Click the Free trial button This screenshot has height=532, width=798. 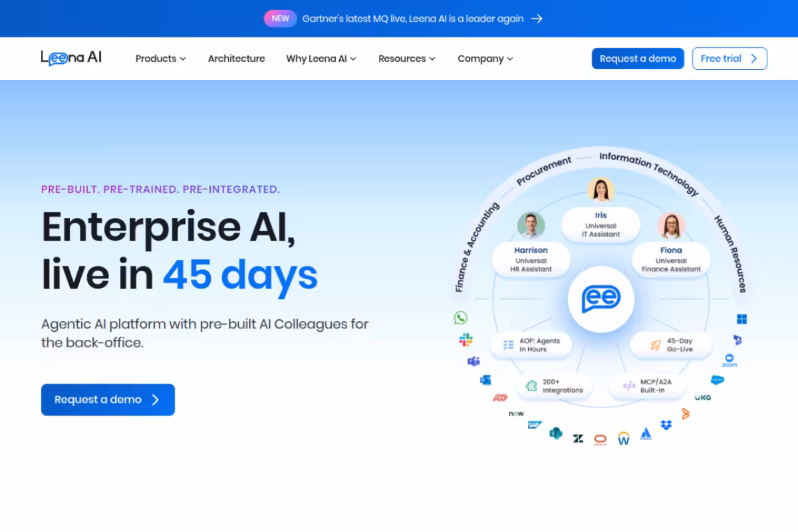[x=730, y=59]
